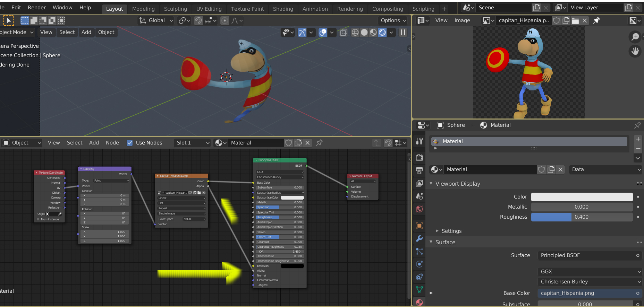Open the Render properties tab icon
Screen dimensions: 644x307
coord(420,158)
